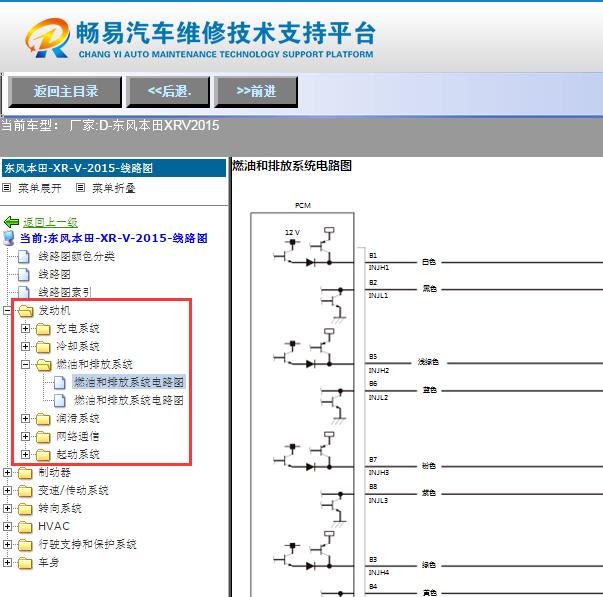Screen dimensions: 603x597
Task: Expand the 转向系统 node
Action: [7, 508]
